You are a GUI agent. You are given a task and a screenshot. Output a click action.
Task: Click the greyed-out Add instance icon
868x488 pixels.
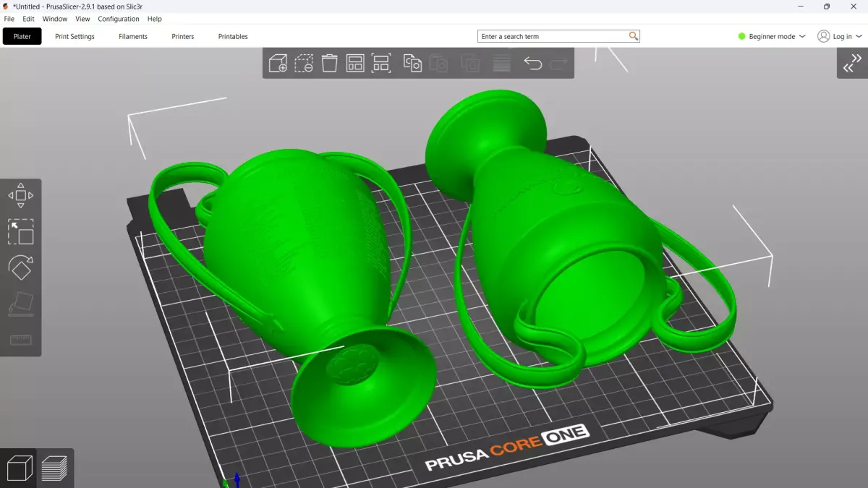click(470, 64)
